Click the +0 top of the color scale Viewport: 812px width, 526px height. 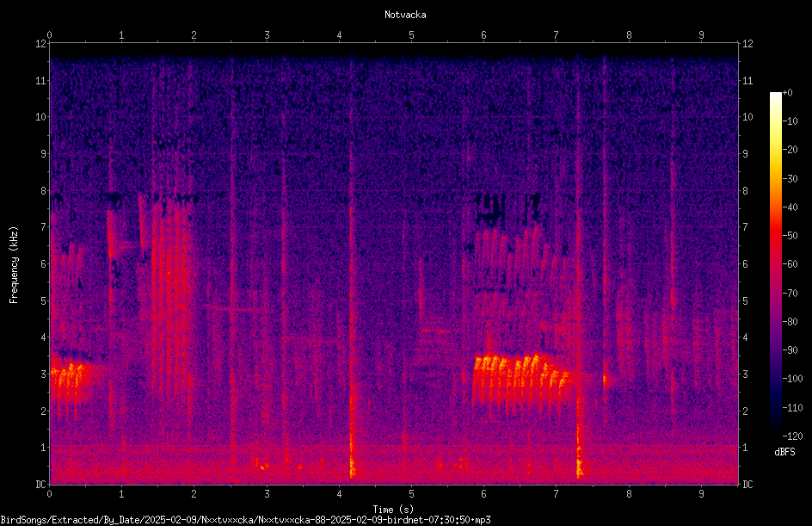point(787,93)
